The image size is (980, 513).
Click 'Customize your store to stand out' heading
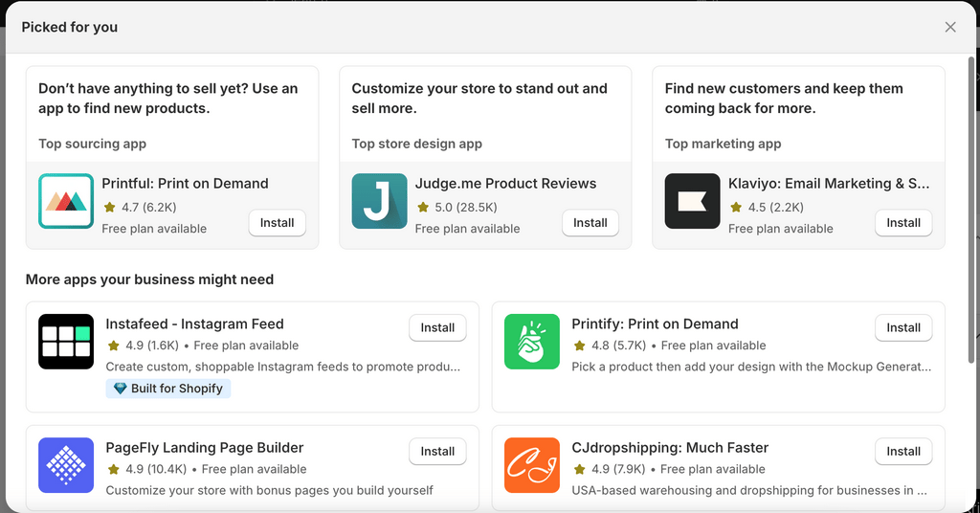point(479,98)
